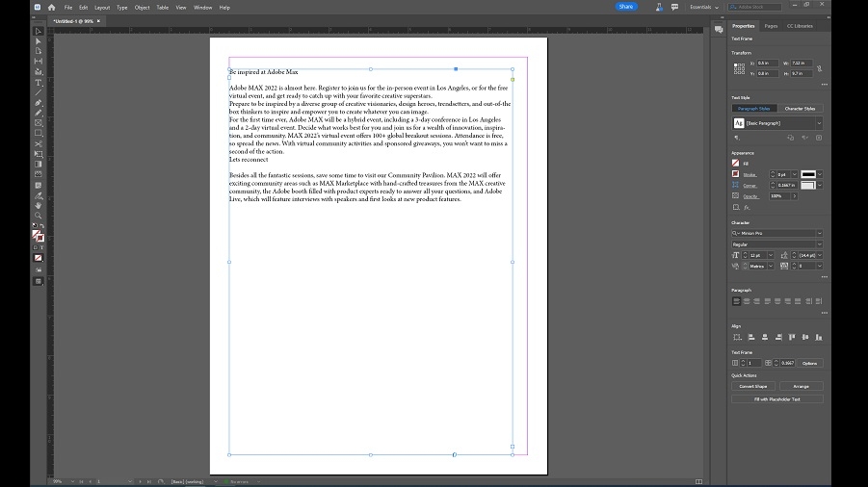Open the leading value dropdown
The height and width of the screenshot is (487, 868).
coord(819,255)
